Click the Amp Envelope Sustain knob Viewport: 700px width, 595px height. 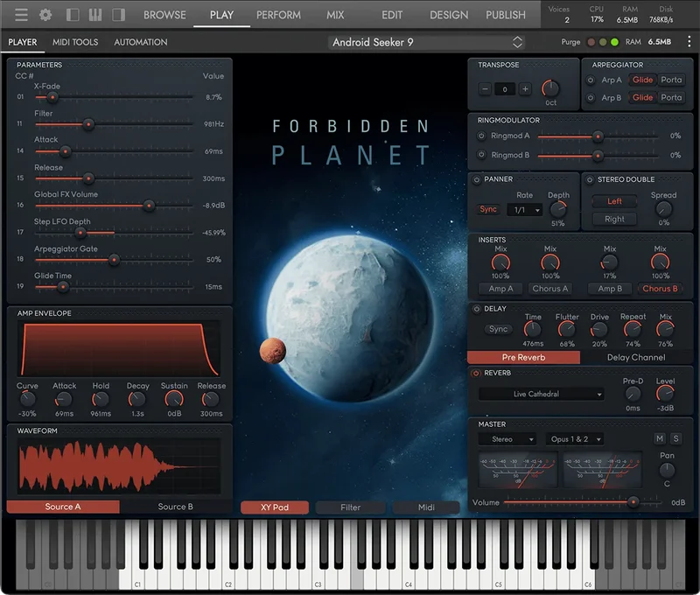[174, 399]
